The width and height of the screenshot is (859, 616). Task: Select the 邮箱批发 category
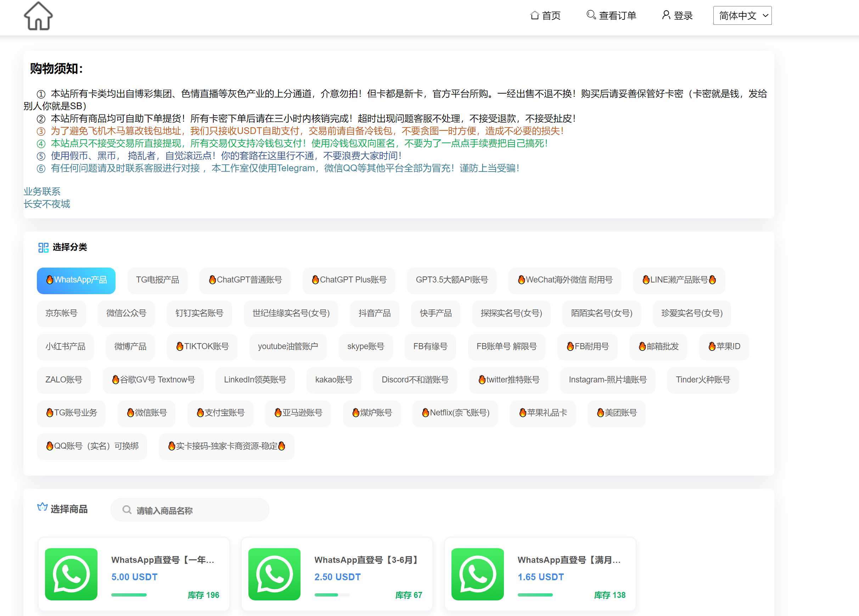tap(658, 347)
